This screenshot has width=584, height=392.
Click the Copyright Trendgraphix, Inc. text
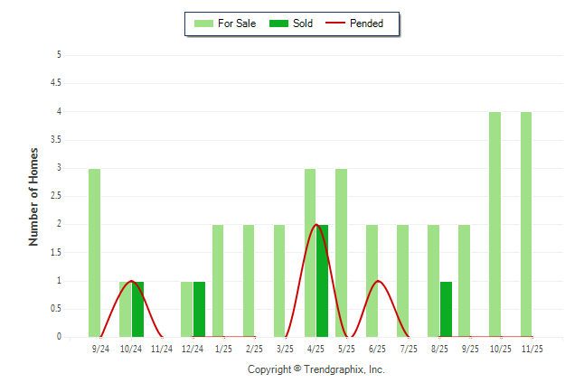pyautogui.click(x=316, y=369)
